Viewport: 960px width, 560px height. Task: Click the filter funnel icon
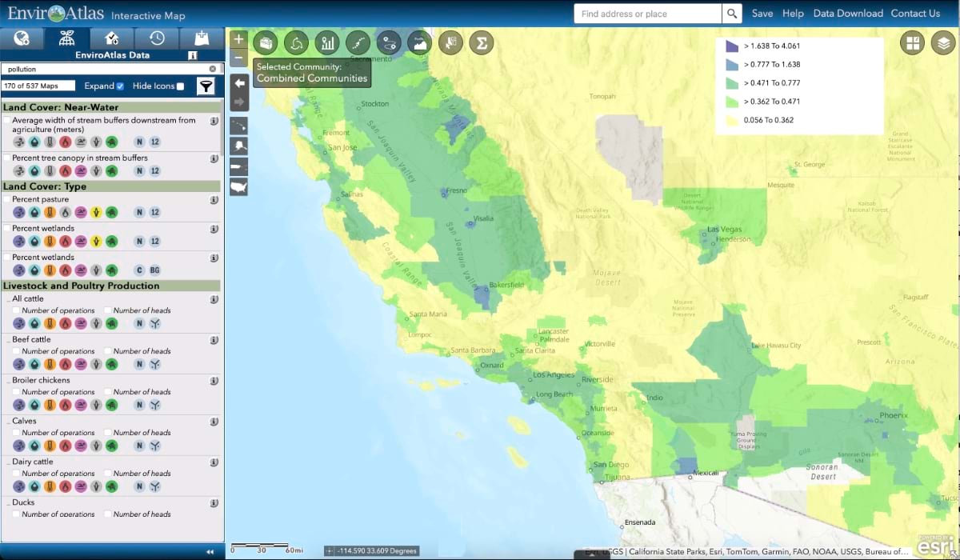[x=206, y=86]
